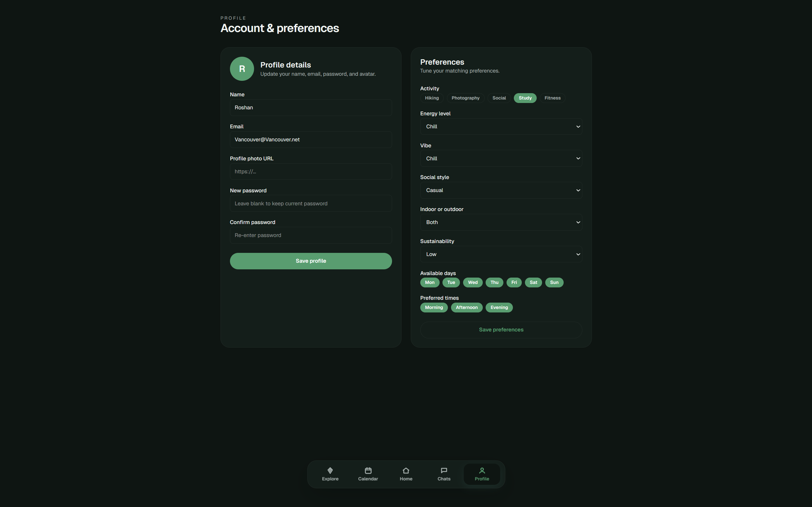Viewport: 812px width, 507px height.
Task: Open the Energy level dropdown
Action: coord(501,126)
